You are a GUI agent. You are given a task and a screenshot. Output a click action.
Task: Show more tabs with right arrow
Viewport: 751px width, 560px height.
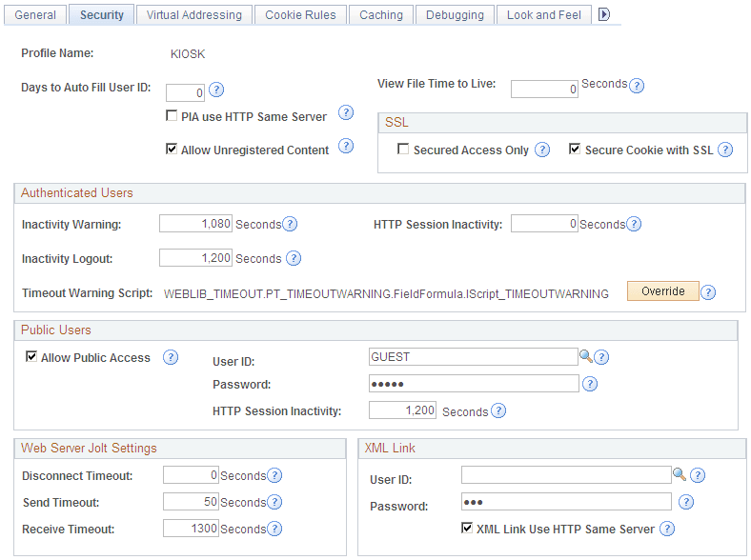[604, 15]
